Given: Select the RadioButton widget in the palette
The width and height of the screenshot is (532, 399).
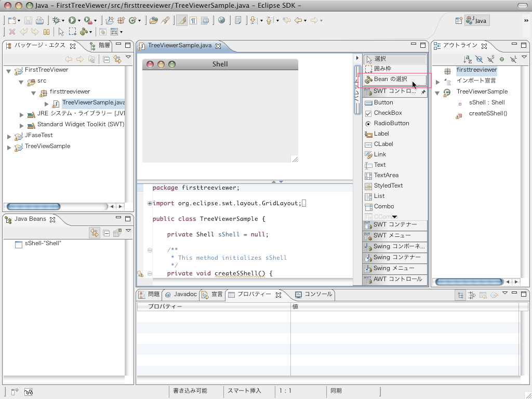Looking at the screenshot, I should point(395,124).
